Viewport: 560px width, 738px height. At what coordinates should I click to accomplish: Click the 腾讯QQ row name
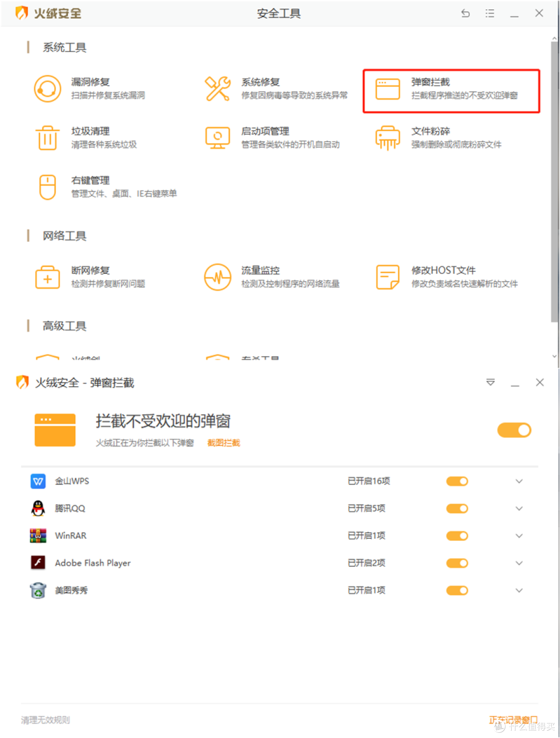70,509
